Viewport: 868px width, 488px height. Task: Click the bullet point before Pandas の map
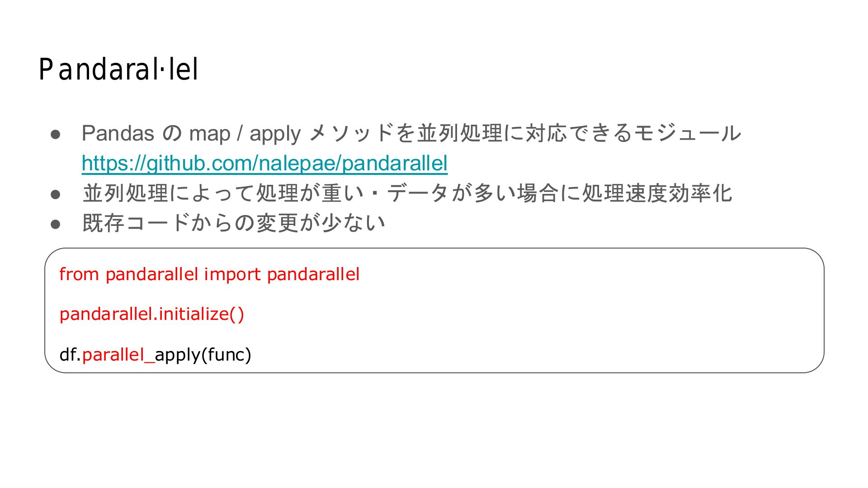pyautogui.click(x=56, y=134)
